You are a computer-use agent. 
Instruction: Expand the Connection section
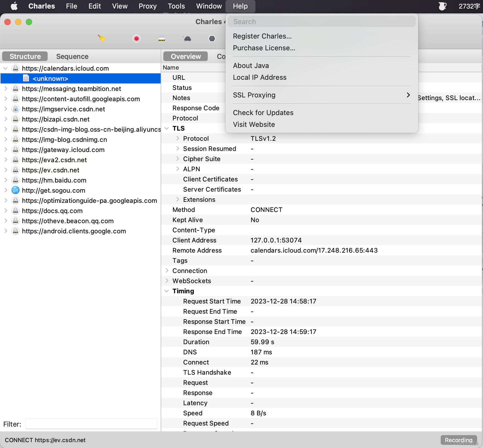coord(167,271)
